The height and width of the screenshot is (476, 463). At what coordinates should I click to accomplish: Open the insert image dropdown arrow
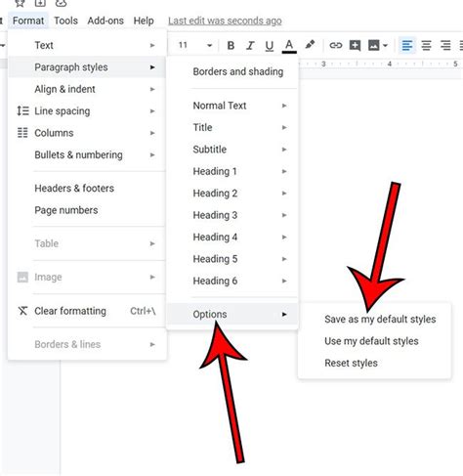click(385, 45)
